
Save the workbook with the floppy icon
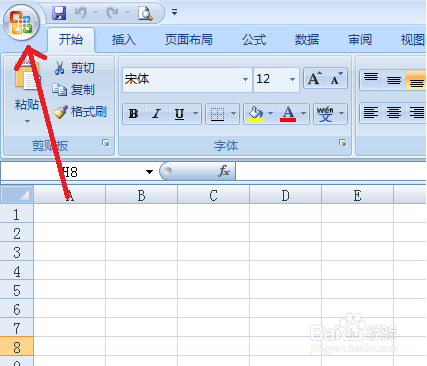59,13
